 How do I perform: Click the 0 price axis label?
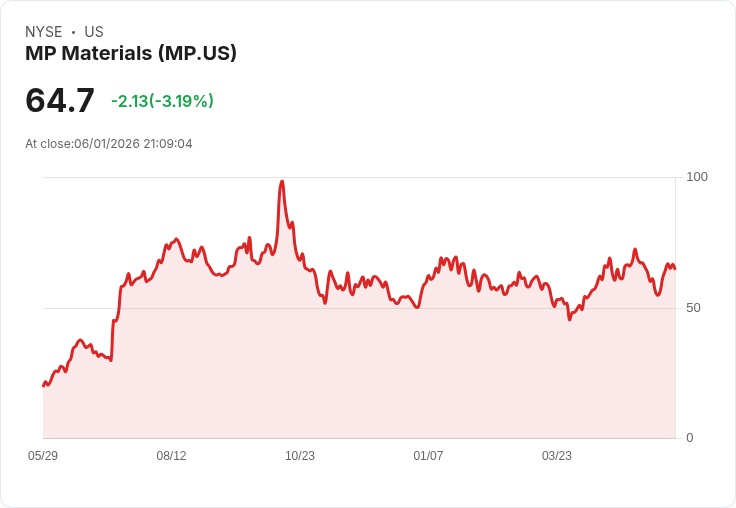pos(690,438)
